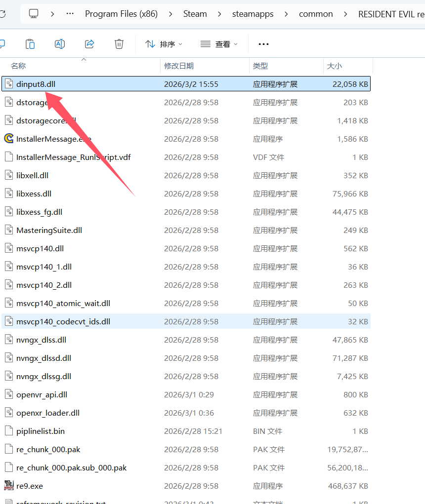425x504 pixels.
Task: Select the dinput8.dll file
Action: click(36, 84)
